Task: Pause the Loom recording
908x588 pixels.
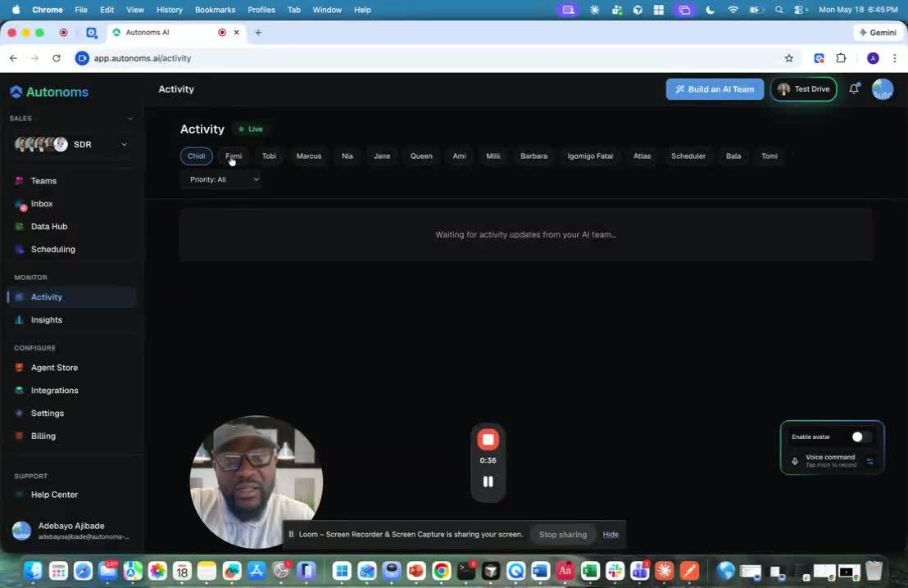Action: pyautogui.click(x=488, y=482)
